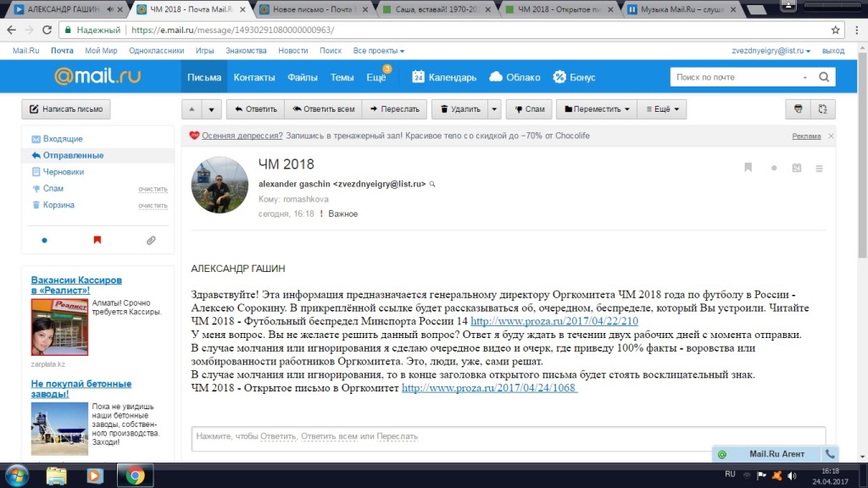Go to the previous message with up arrow
This screenshot has width=868, height=488.
click(x=192, y=109)
